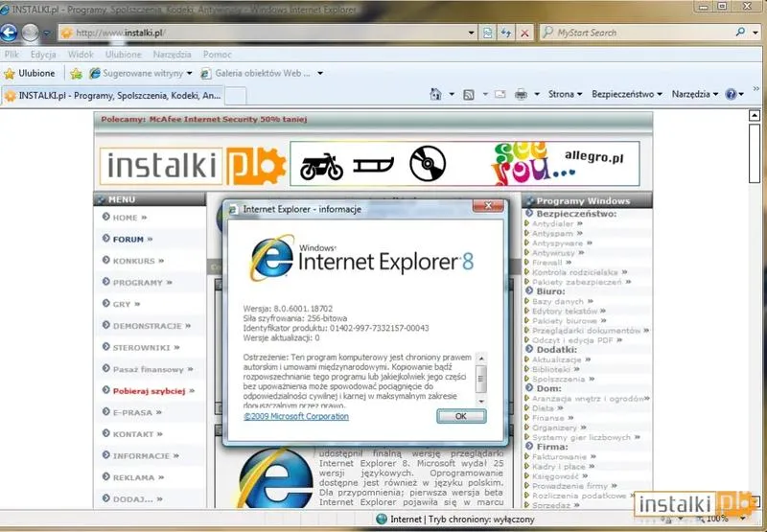Open the Pomoc menu

tap(218, 55)
